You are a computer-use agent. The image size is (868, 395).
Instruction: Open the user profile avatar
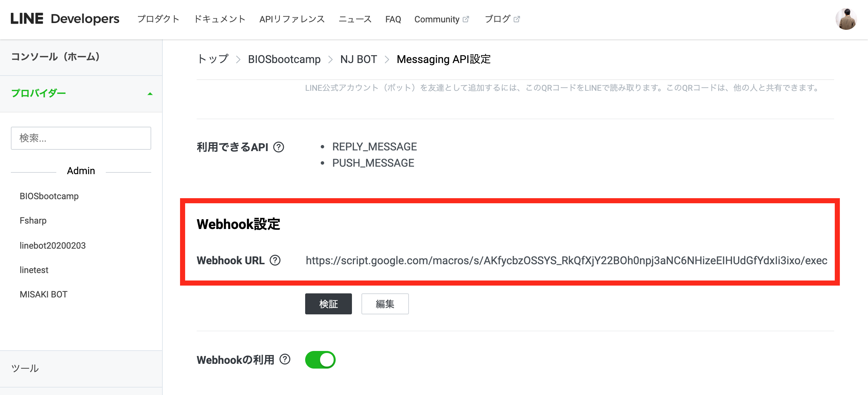[846, 19]
